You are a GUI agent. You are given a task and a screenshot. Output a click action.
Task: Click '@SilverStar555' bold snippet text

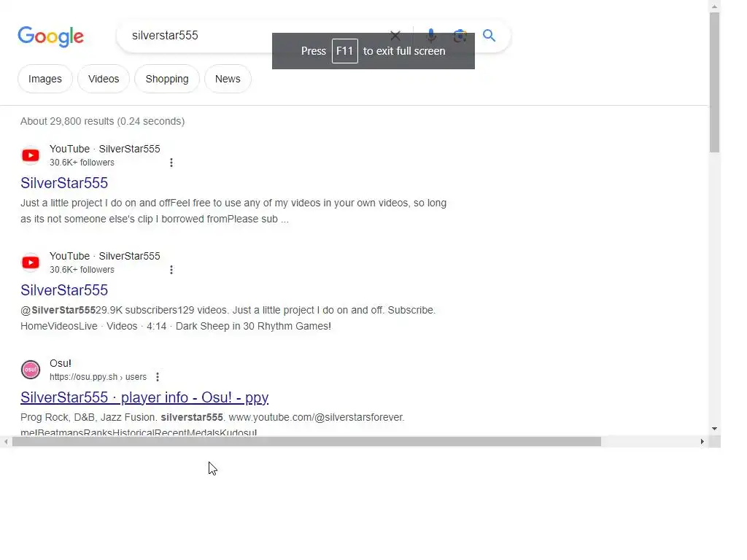pyautogui.click(x=58, y=310)
